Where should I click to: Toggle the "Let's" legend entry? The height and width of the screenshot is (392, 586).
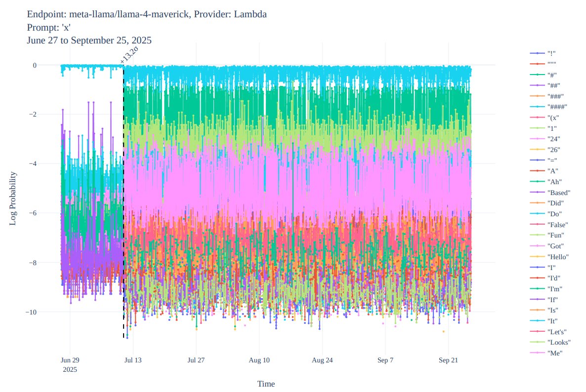548,332
